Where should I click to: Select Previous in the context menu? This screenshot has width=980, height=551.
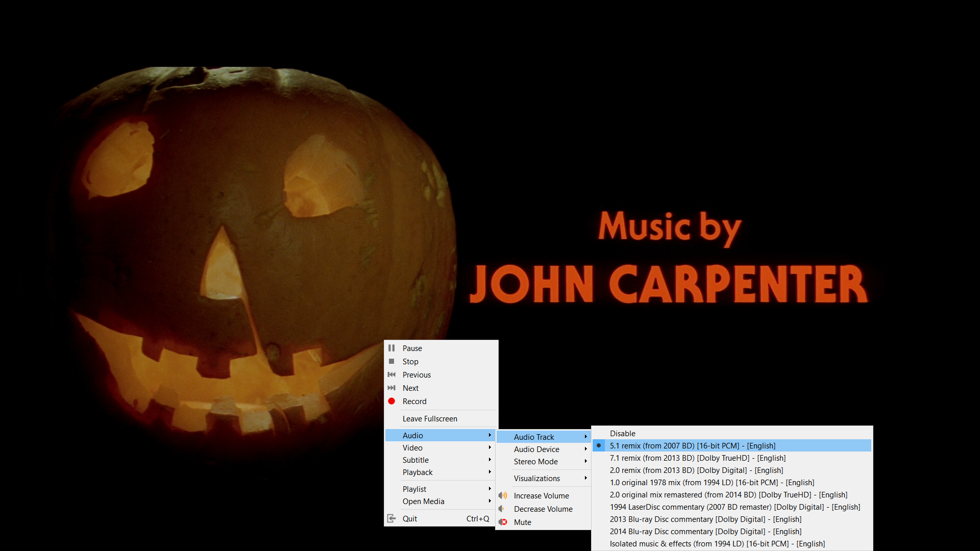point(441,374)
